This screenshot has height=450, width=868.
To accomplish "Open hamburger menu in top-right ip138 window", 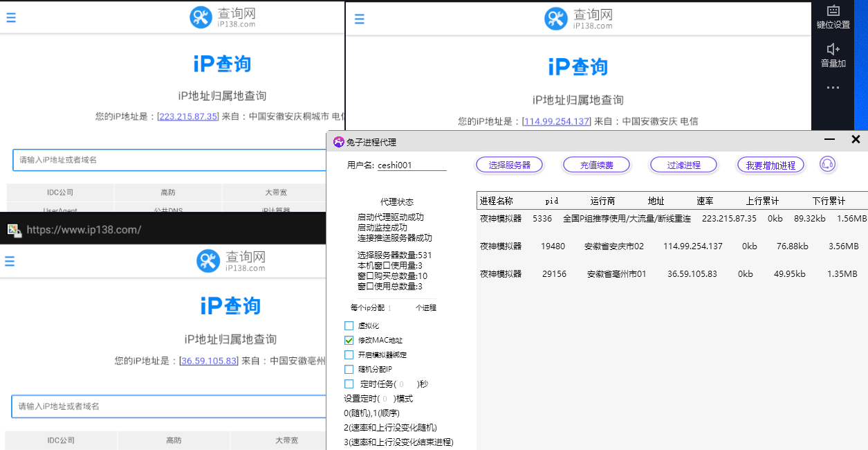I will (359, 19).
